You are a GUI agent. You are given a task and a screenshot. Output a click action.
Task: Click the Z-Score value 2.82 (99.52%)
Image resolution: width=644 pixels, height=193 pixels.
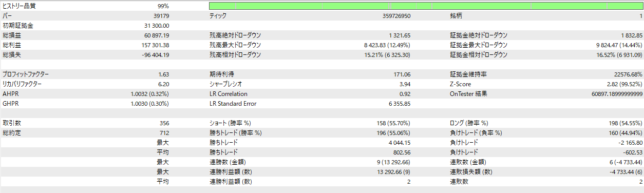click(x=624, y=84)
